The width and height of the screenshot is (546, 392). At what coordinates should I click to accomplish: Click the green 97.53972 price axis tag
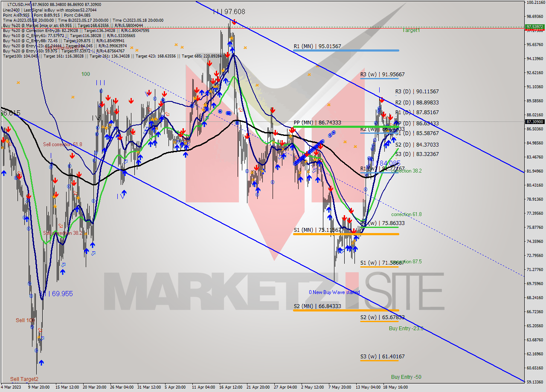coord(534,26)
